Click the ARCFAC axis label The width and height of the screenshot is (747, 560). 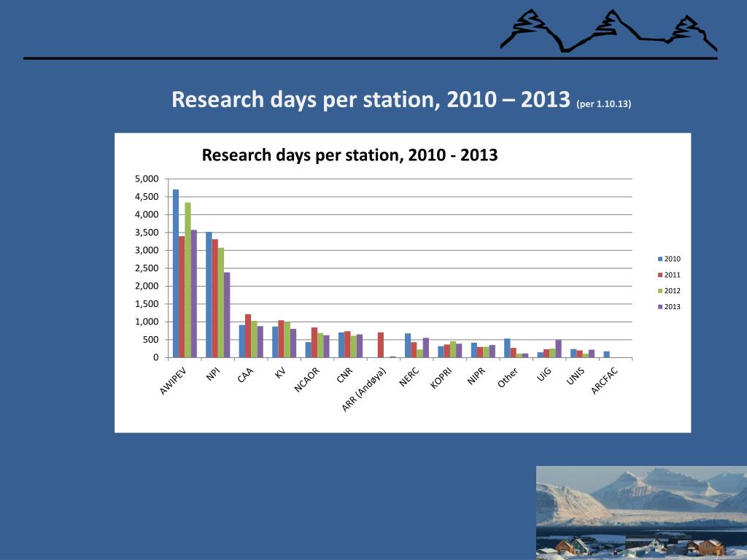click(605, 381)
